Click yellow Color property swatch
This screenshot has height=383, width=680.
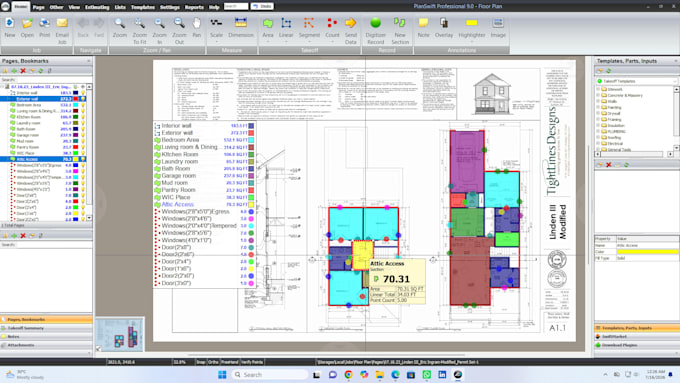pyautogui.click(x=647, y=252)
